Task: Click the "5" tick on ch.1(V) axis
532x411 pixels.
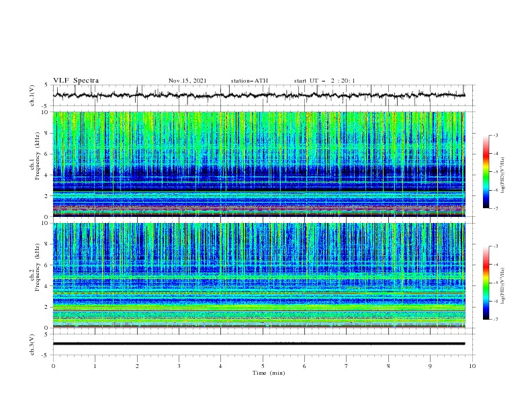Action: (46, 85)
